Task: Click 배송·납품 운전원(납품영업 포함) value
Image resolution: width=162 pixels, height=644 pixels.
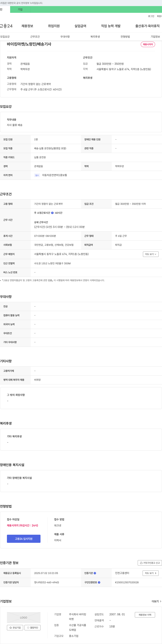Action: (x=50, y=148)
